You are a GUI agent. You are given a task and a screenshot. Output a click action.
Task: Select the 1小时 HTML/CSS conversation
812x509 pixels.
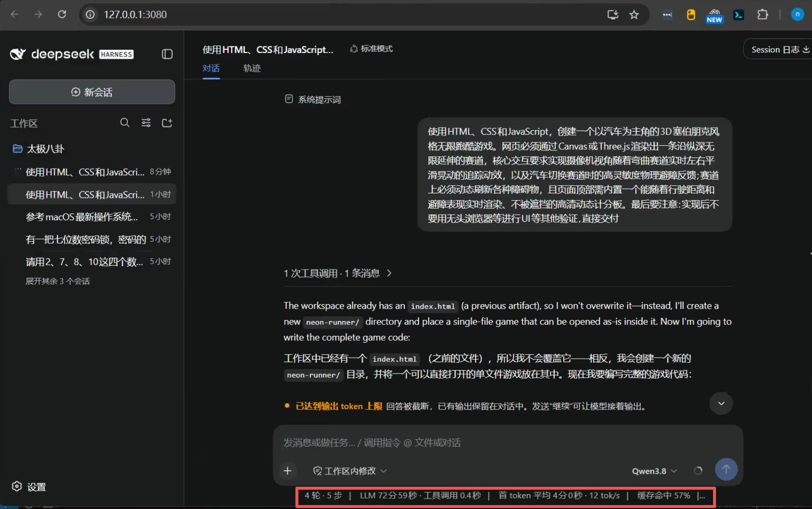92,194
